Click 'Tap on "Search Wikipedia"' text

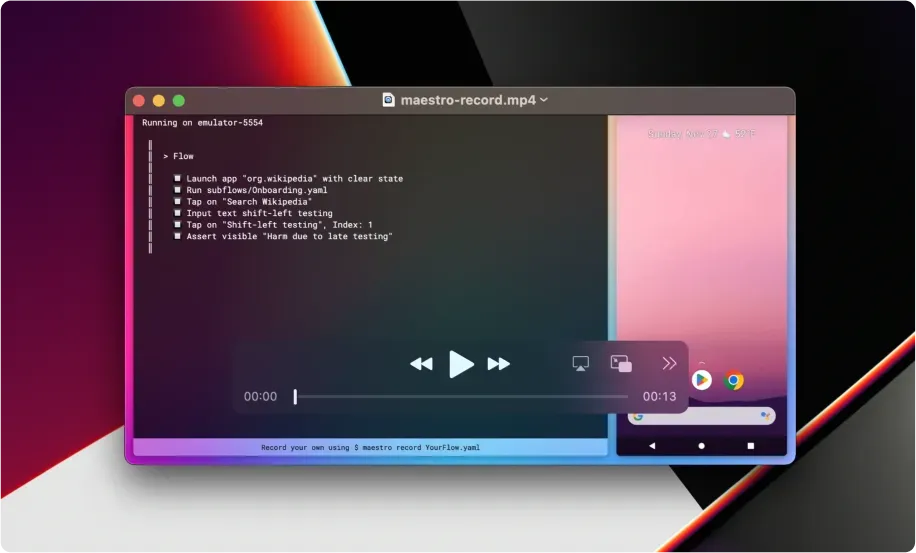tap(249, 202)
